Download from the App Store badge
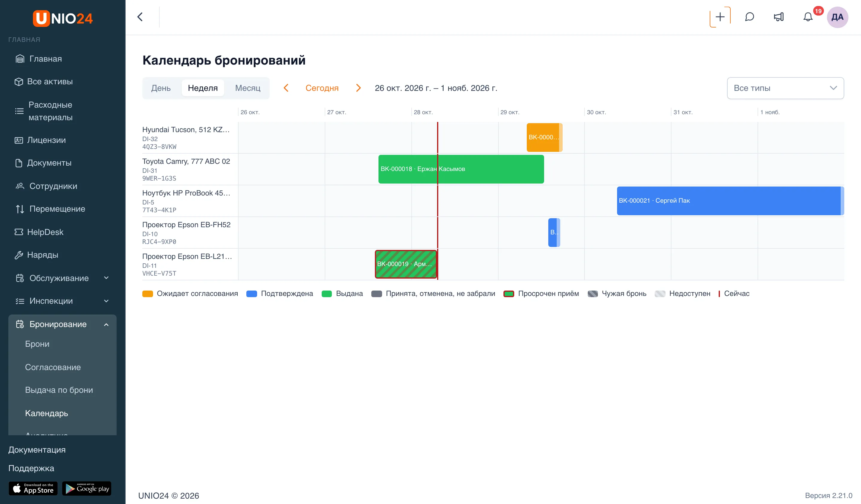Screen dimensions: 861x504 click(33, 488)
